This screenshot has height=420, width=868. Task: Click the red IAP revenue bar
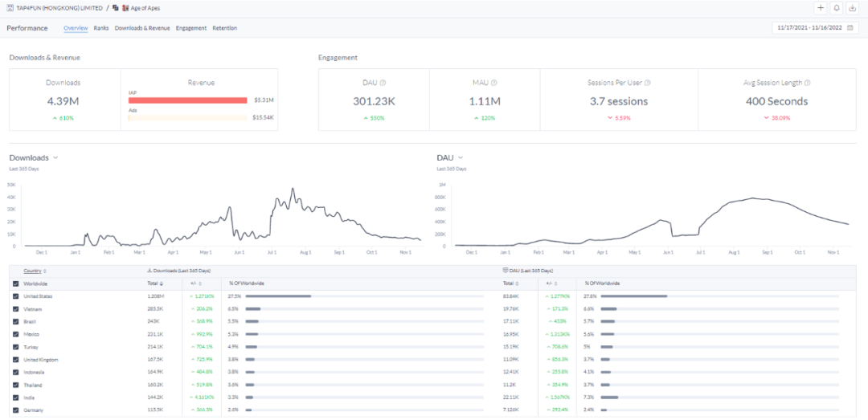coord(187,100)
